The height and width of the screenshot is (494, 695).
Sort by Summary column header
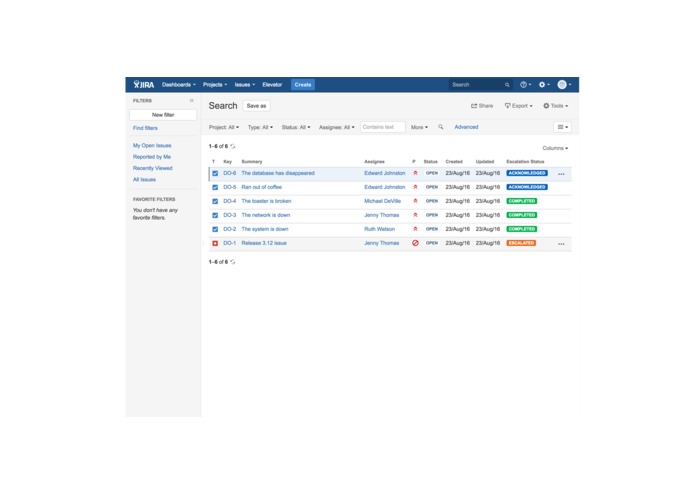pos(252,162)
